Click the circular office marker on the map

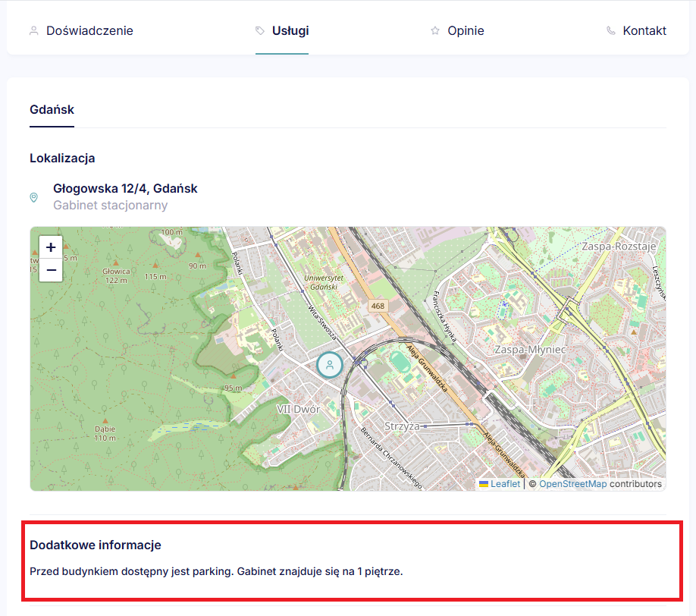[330, 365]
